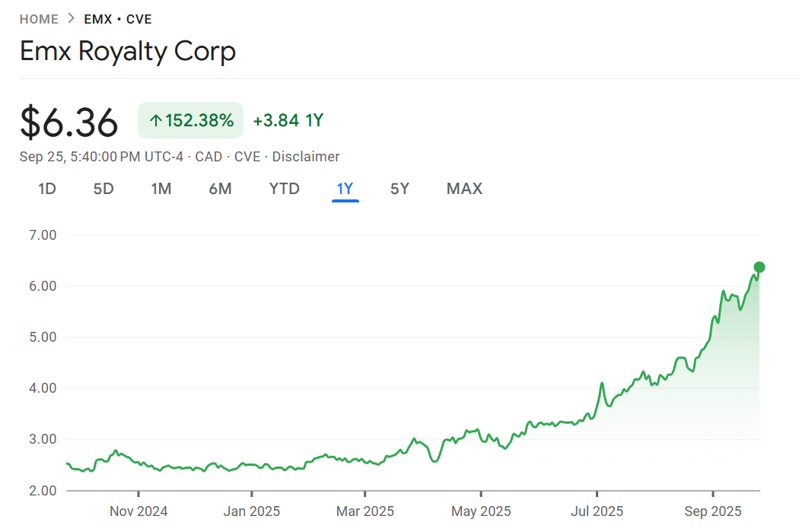Screen dimensions: 799x532
Task: Select the 5D time range tab
Action: (x=103, y=189)
